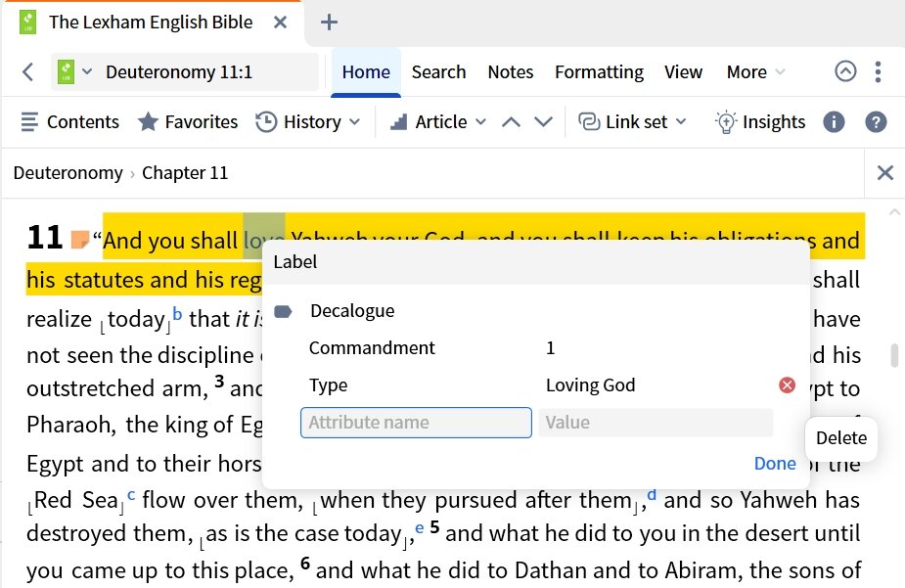Viewport: 905px width, 588px height.
Task: Edit the Type value Loving God
Action: pos(590,385)
